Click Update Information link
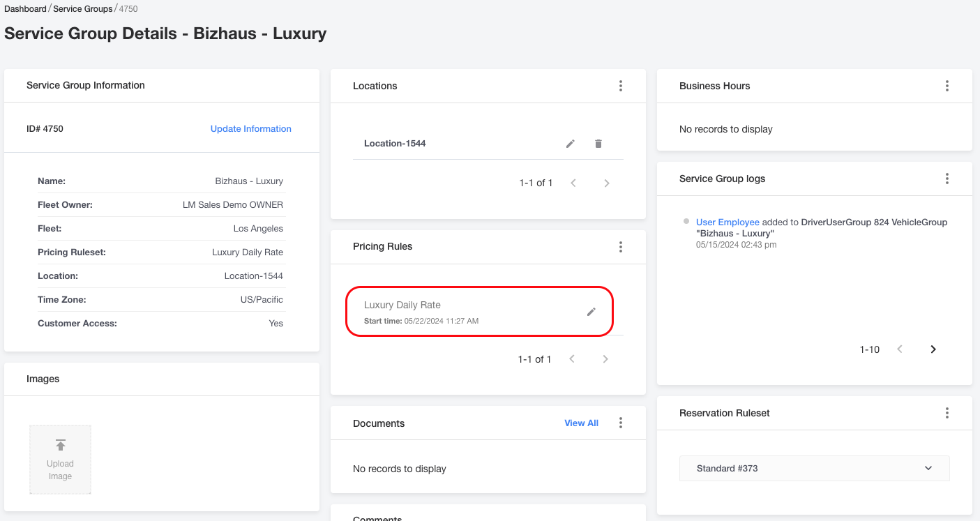980x521 pixels. point(251,129)
